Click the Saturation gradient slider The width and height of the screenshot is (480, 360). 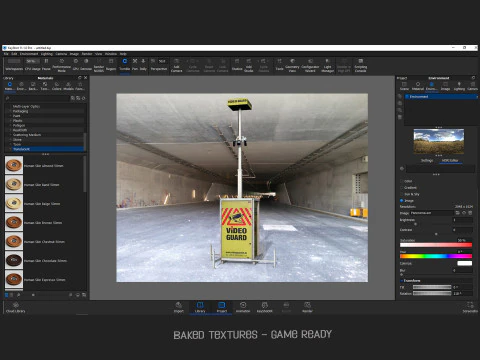pos(436,245)
